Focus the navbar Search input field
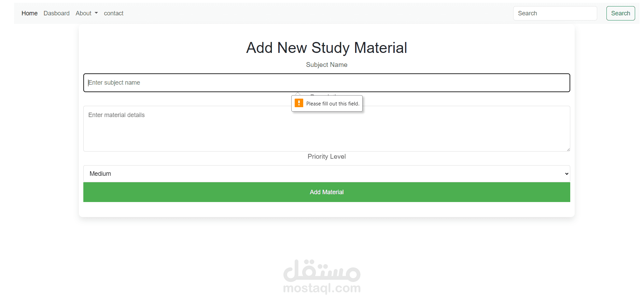The image size is (644, 301). (x=555, y=13)
